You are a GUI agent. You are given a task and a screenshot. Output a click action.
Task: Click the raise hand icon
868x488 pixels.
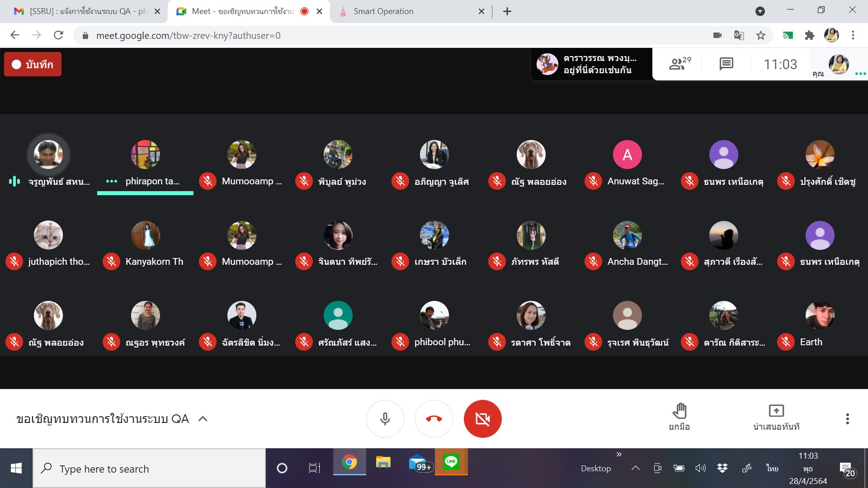point(679,412)
